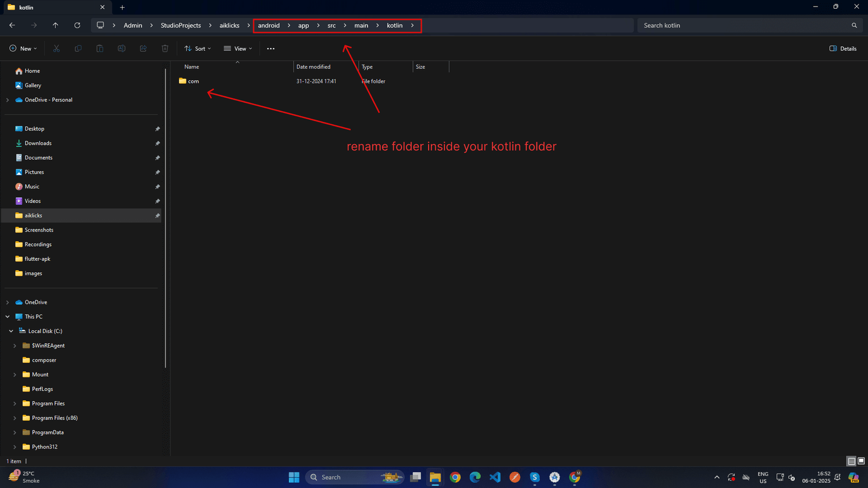The height and width of the screenshot is (488, 868).
Task: Select the src breadcrumb segment
Action: point(331,25)
